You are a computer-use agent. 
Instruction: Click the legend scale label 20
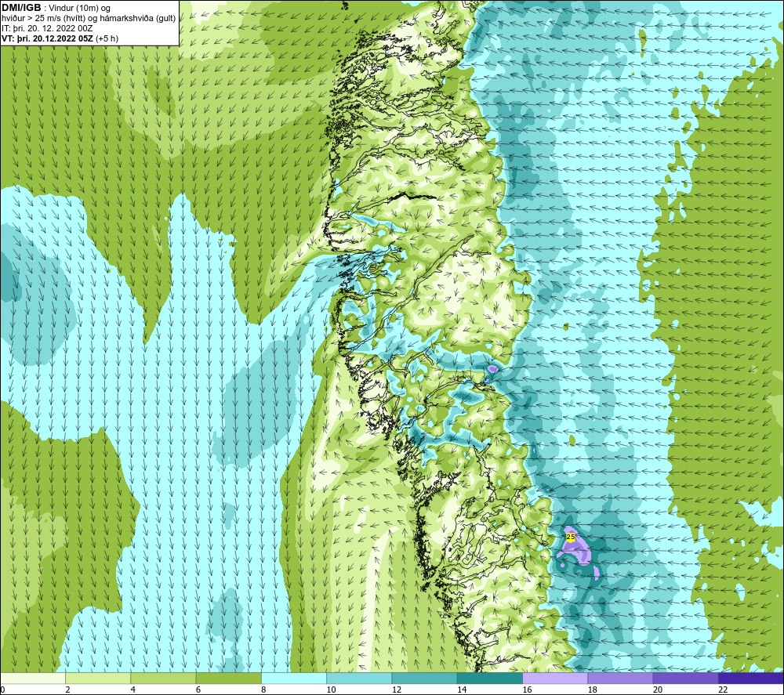click(658, 690)
